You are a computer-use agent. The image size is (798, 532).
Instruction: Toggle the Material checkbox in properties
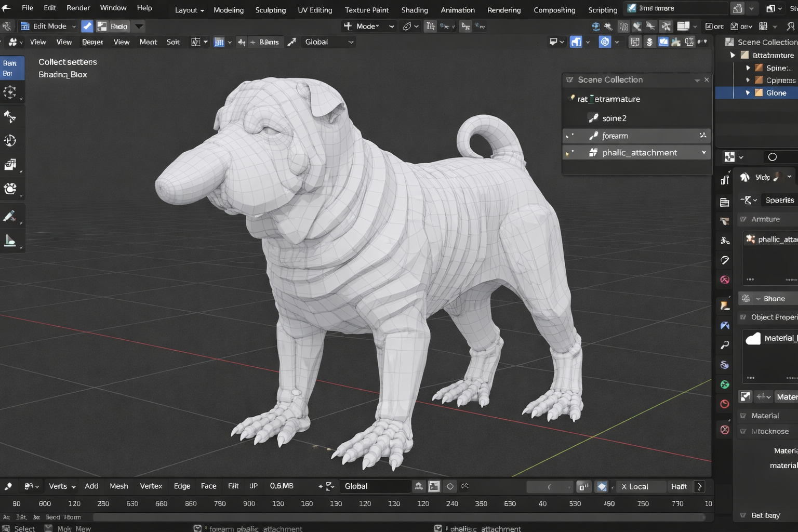(743, 416)
